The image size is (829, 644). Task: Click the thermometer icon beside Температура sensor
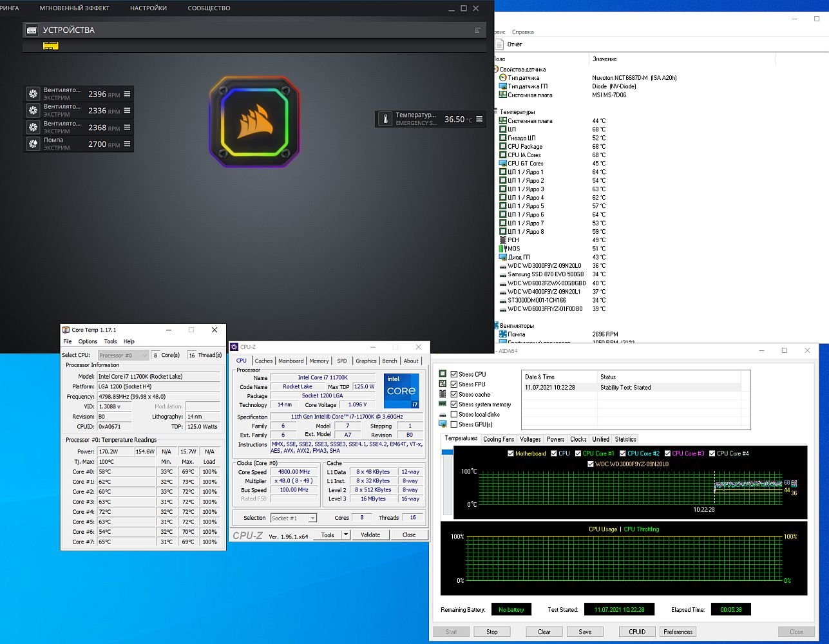pyautogui.click(x=385, y=119)
